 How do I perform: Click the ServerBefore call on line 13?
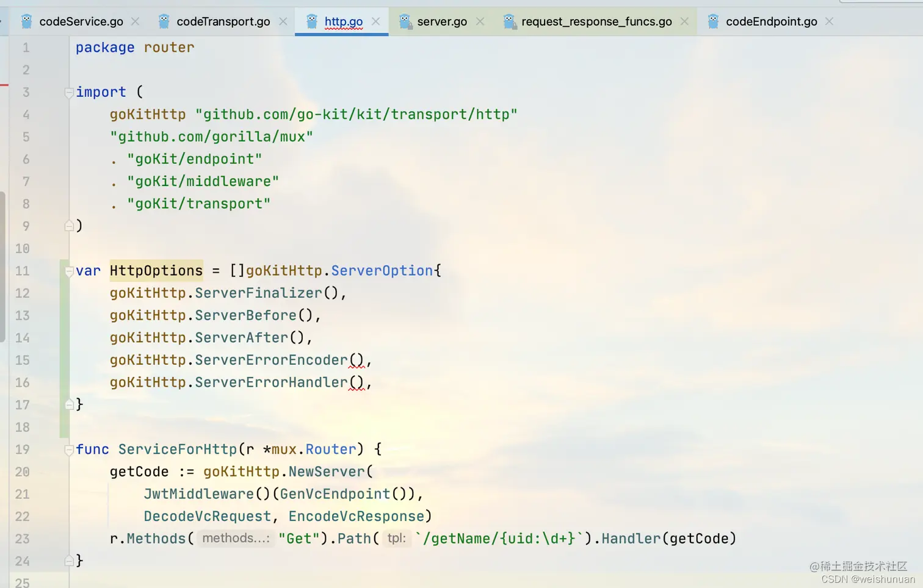[x=245, y=315]
